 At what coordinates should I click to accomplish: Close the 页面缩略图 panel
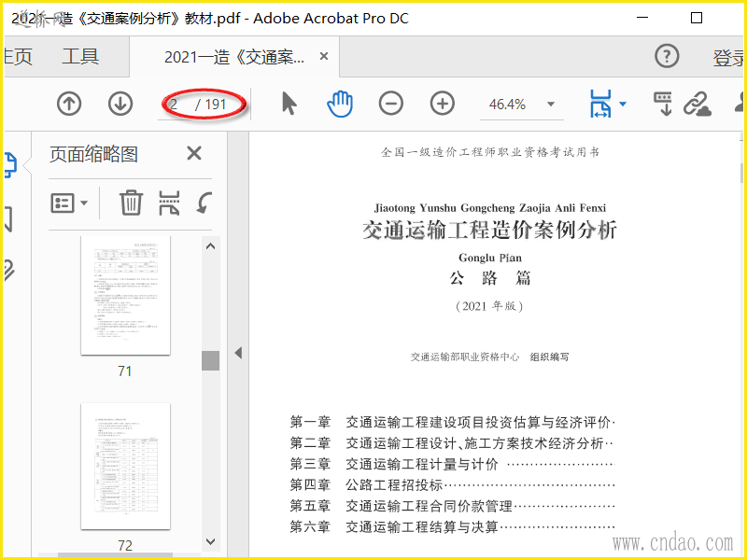[194, 153]
